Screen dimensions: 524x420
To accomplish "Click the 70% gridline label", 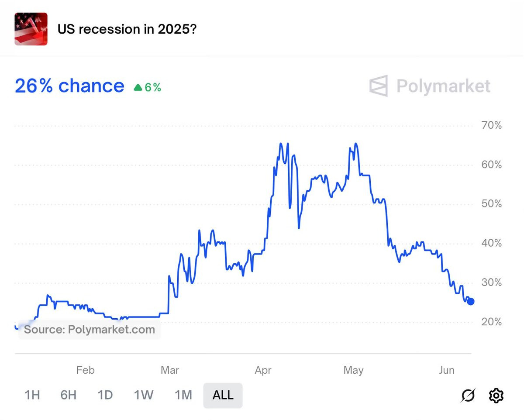I will click(491, 126).
